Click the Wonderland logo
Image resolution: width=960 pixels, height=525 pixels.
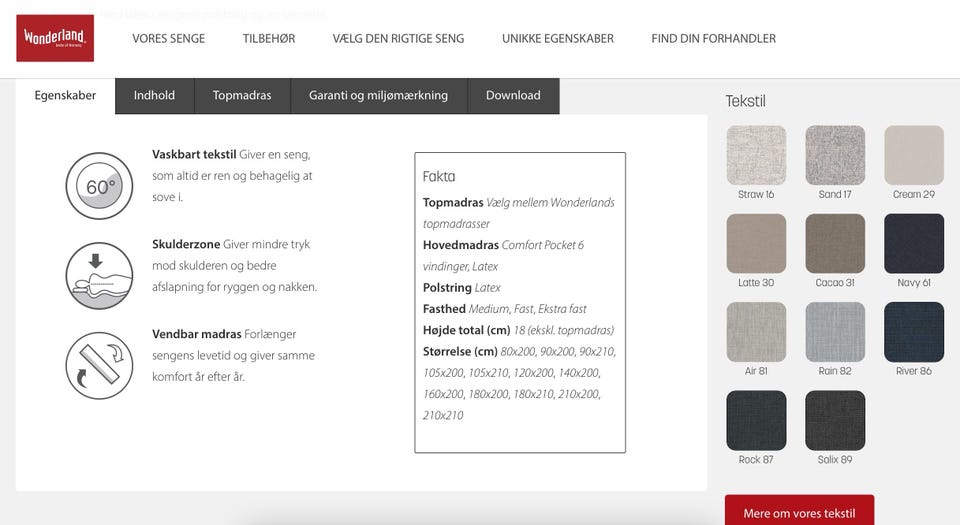(x=55, y=38)
